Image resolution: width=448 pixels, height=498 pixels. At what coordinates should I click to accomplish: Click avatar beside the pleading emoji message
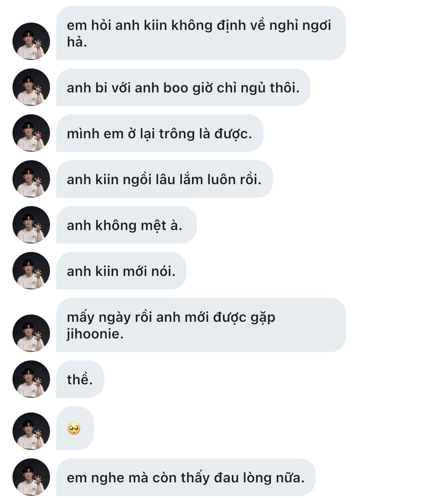tap(31, 431)
